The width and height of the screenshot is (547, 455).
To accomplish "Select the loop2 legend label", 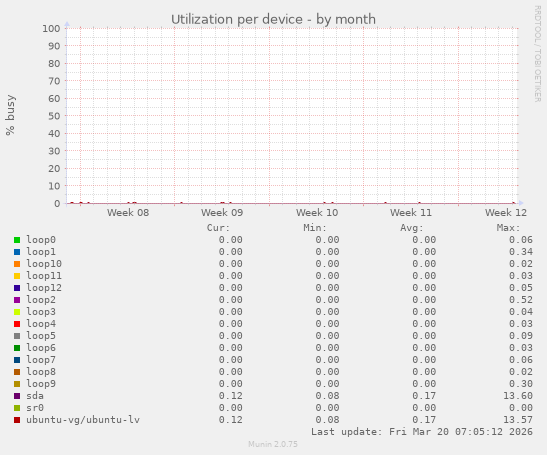I will [41, 300].
